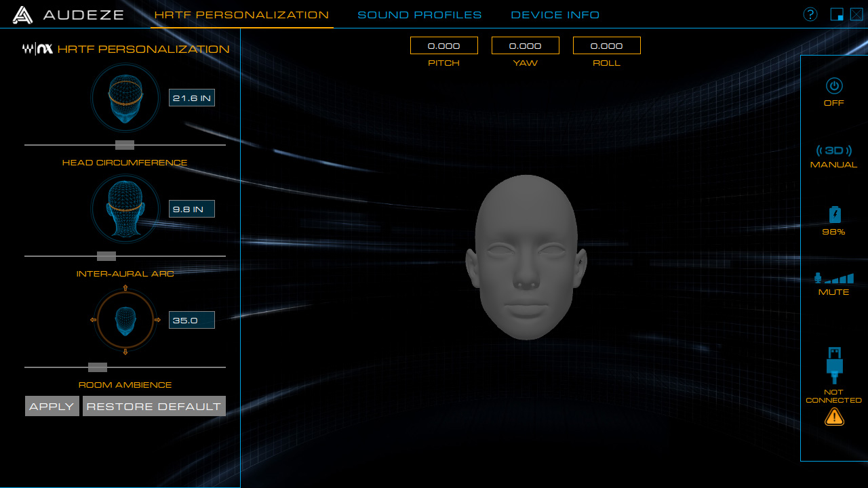This screenshot has width=868, height=488.
Task: Click the room ambience head dial icon
Action: coord(125,320)
